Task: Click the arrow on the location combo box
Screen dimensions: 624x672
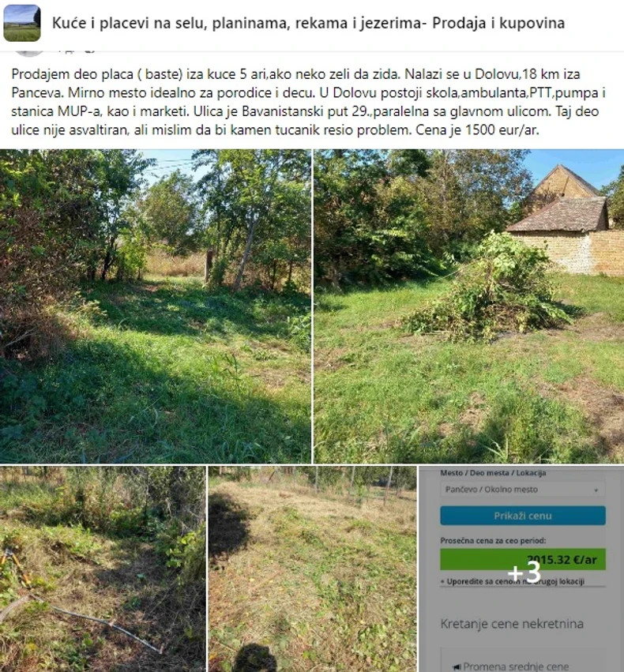Action: click(595, 490)
